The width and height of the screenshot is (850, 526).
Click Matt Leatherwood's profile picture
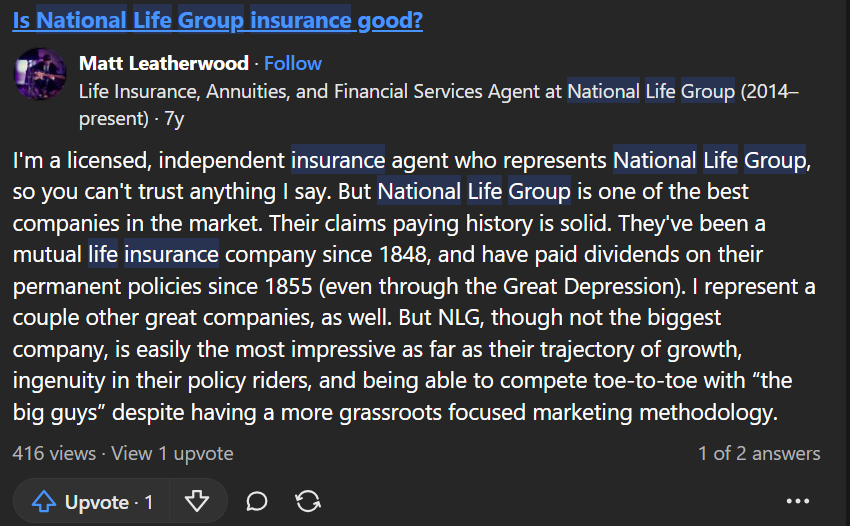click(40, 74)
